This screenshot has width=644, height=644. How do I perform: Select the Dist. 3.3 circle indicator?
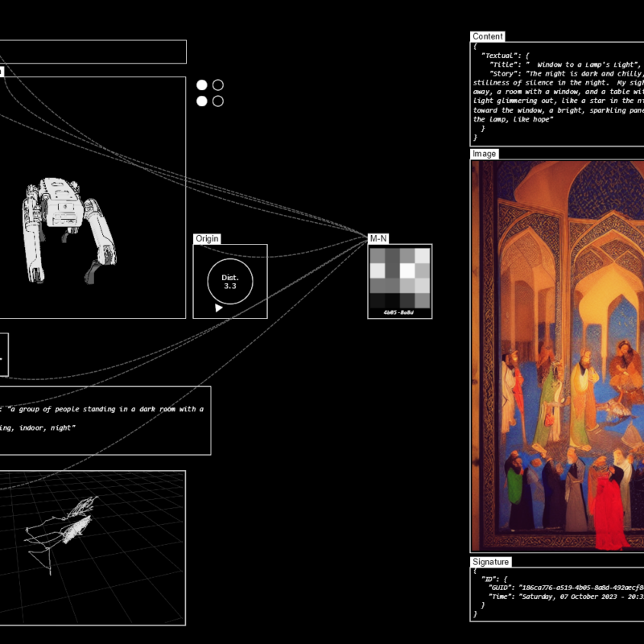[x=230, y=282]
